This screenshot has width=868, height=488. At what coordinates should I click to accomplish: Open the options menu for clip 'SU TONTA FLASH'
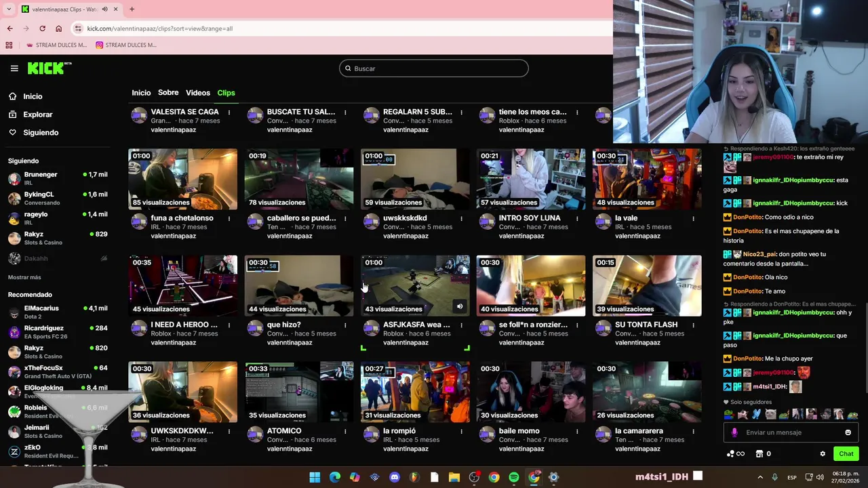[693, 325]
